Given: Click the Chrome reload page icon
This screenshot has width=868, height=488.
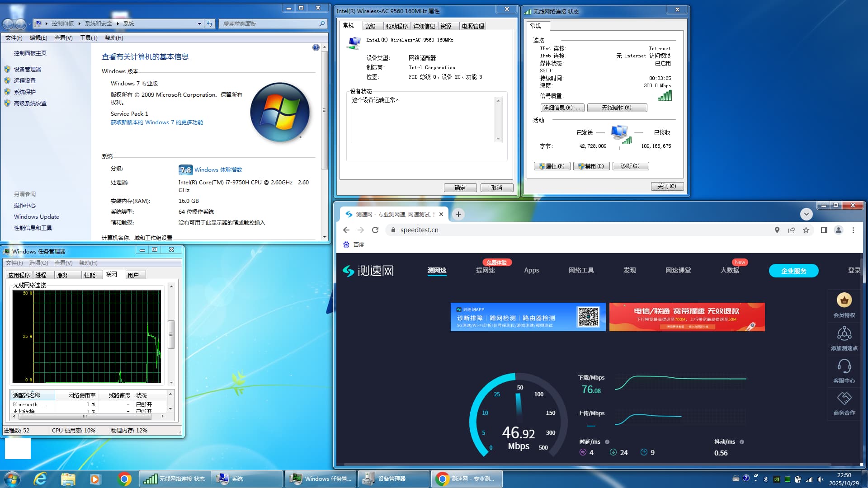Looking at the screenshot, I should pyautogui.click(x=375, y=230).
